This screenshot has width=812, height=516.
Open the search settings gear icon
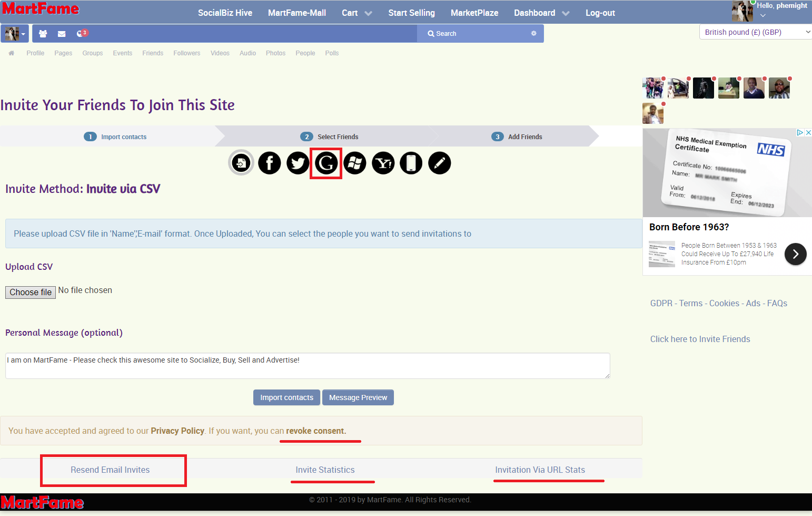533,33
